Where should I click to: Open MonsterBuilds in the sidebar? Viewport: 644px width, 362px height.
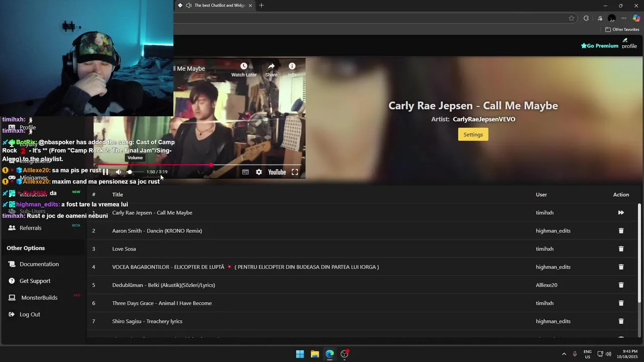click(39, 298)
